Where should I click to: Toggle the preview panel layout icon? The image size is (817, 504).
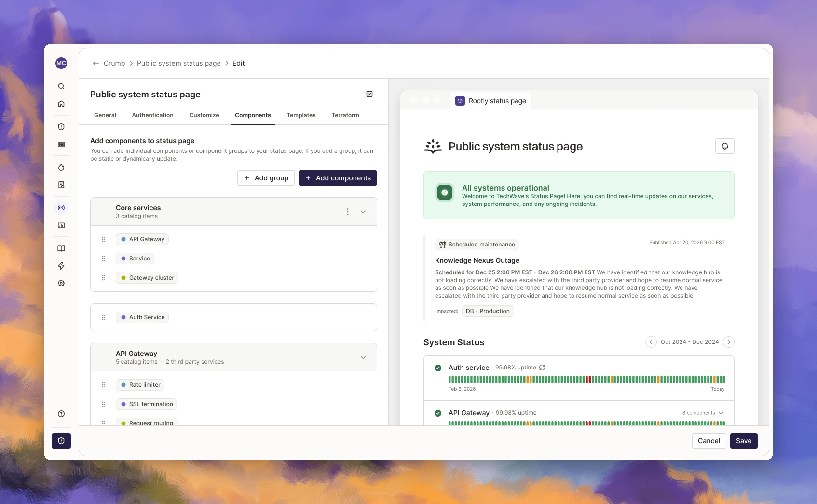click(369, 94)
